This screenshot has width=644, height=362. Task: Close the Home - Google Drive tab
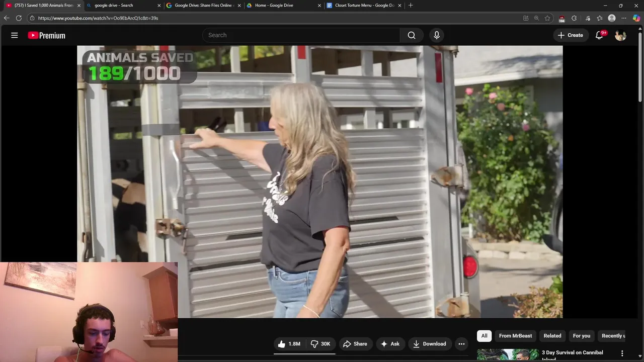pos(319,6)
